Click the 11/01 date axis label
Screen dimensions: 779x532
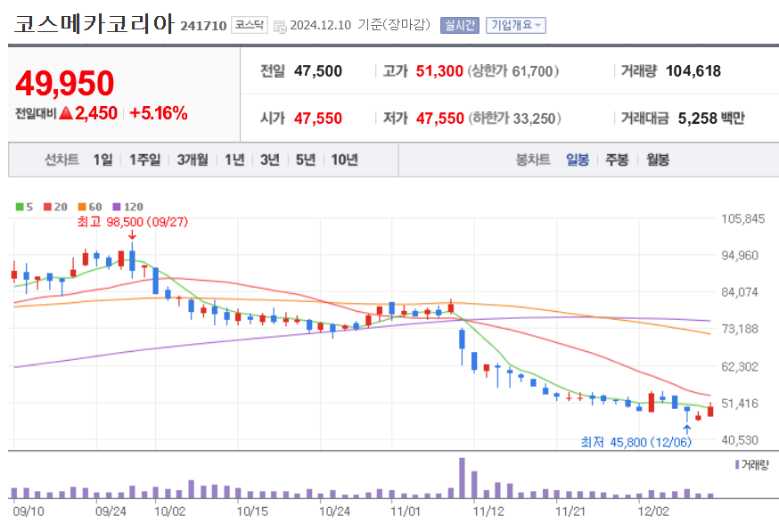(406, 512)
